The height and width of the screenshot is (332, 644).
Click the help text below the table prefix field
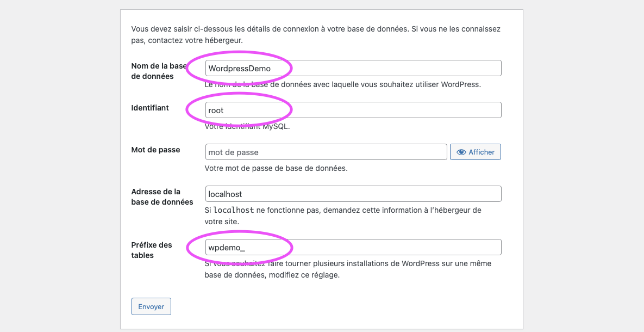tap(348, 269)
